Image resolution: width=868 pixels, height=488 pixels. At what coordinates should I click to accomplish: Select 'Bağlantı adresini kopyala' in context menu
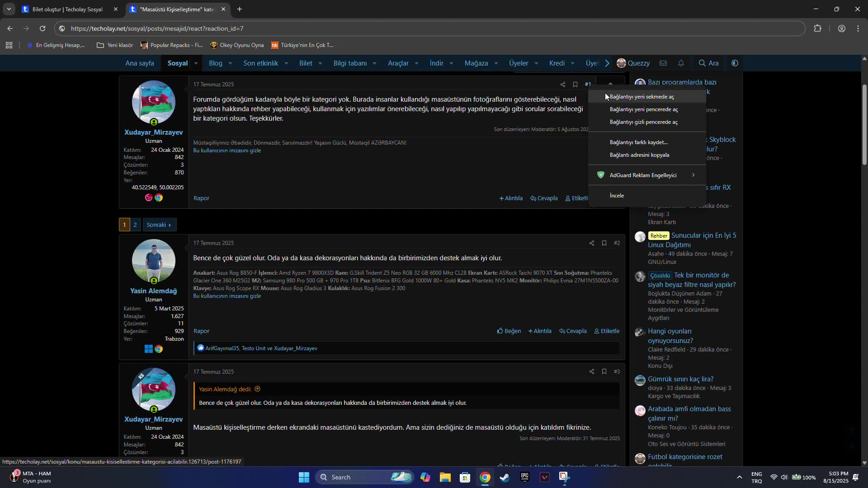click(x=639, y=155)
